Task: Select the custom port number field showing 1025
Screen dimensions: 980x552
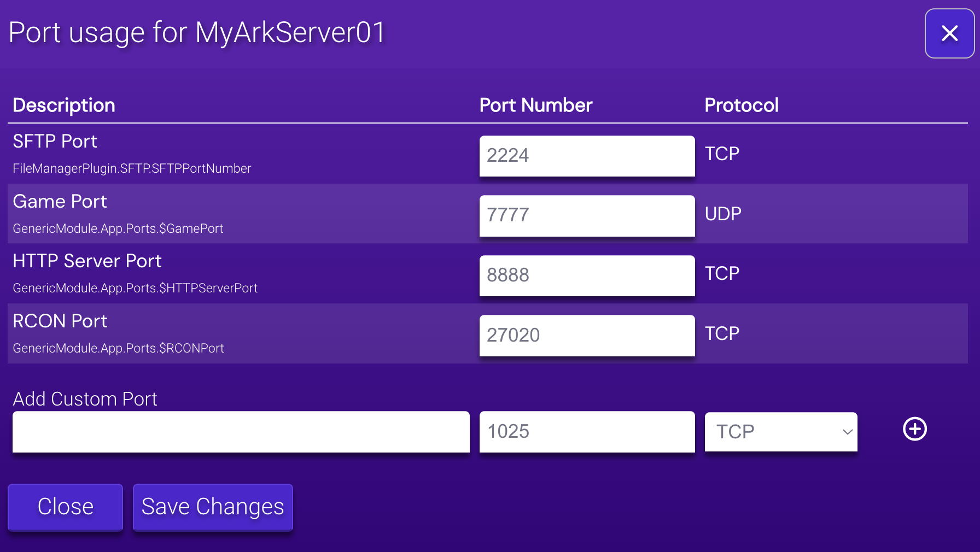Action: [586, 432]
